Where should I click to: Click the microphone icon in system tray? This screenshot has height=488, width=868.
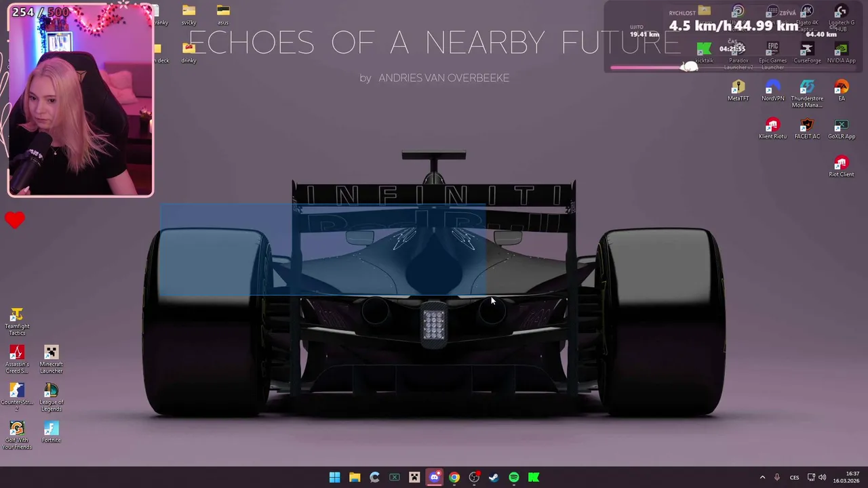[777, 477]
